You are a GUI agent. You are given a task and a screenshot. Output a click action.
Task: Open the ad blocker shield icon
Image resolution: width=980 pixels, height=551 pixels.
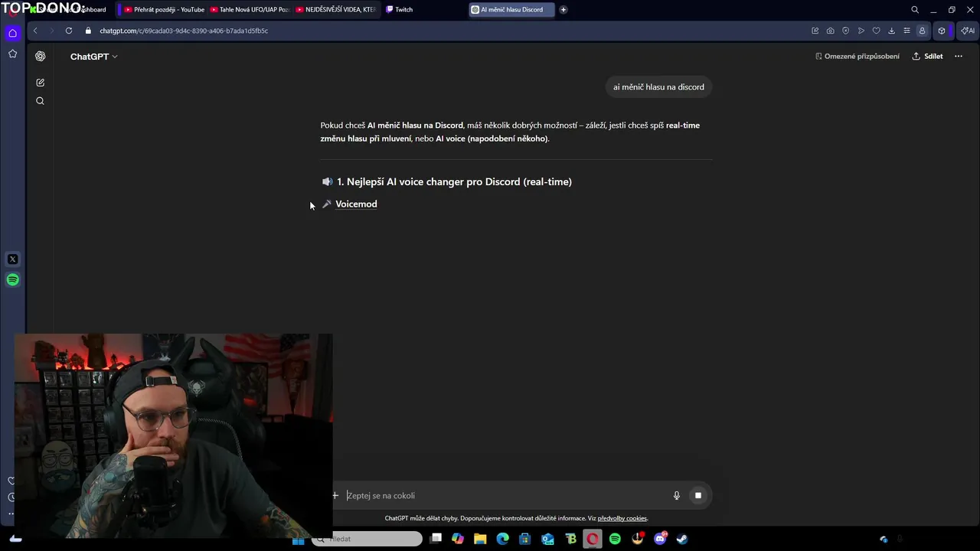[x=845, y=31]
